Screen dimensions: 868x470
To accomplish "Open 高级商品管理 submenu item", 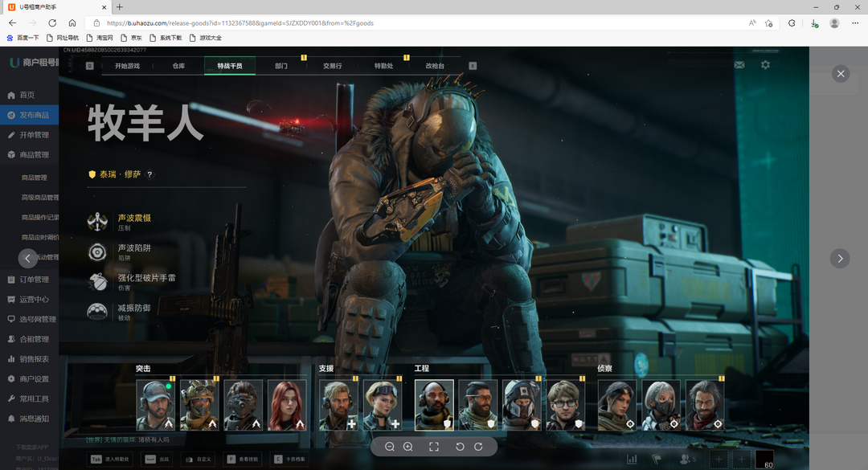I will pyautogui.click(x=40, y=198).
